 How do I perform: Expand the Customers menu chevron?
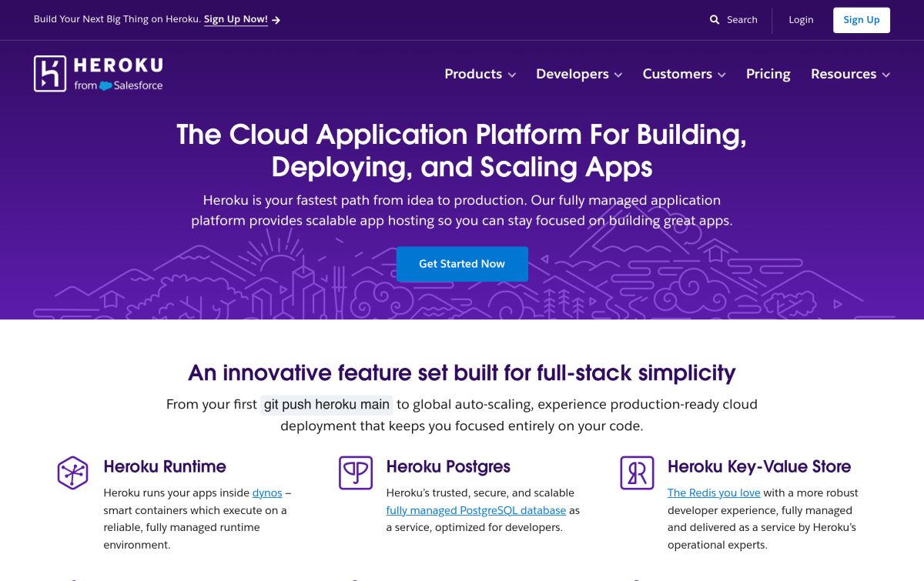[x=721, y=75]
